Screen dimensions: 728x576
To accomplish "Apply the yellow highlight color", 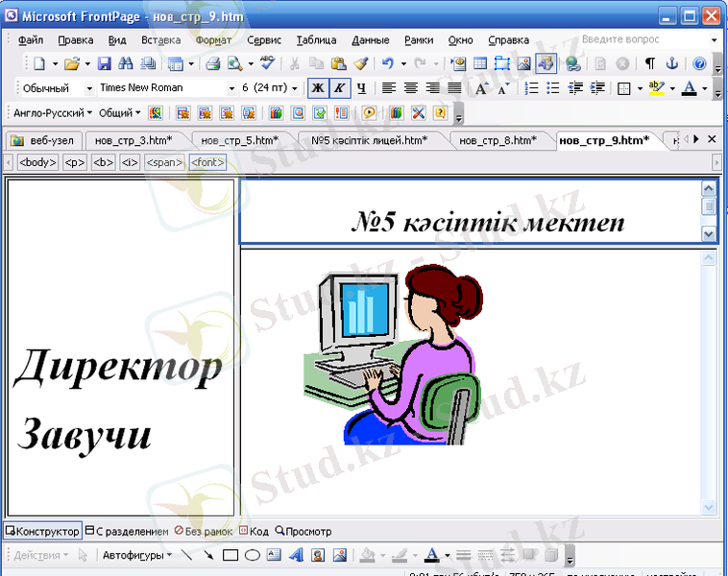I will tap(657, 88).
